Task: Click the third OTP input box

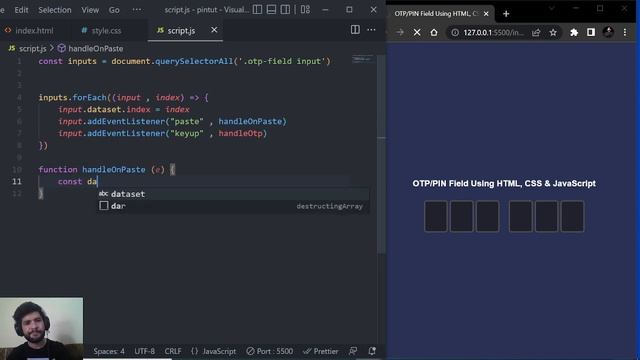Action: tap(487, 216)
